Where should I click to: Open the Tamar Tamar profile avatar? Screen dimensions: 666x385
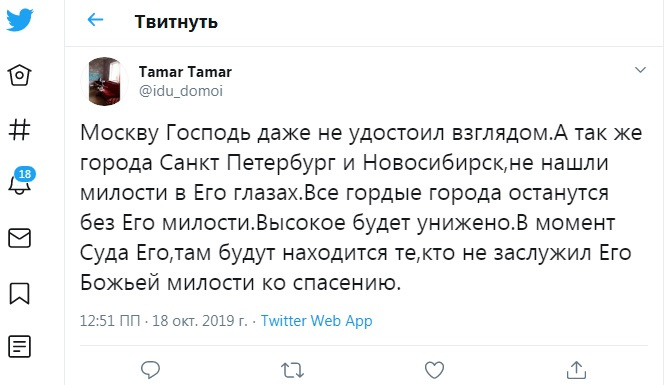[104, 81]
